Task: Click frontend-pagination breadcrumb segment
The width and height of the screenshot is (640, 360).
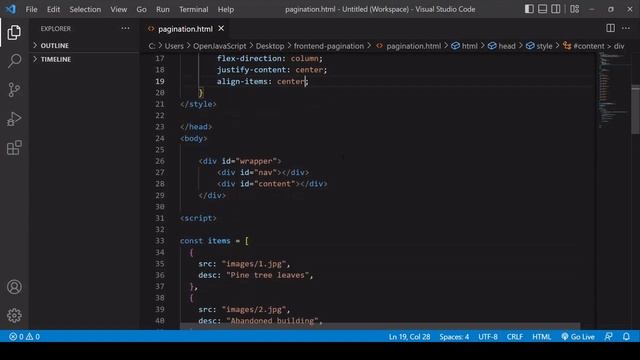Action: tap(329, 46)
